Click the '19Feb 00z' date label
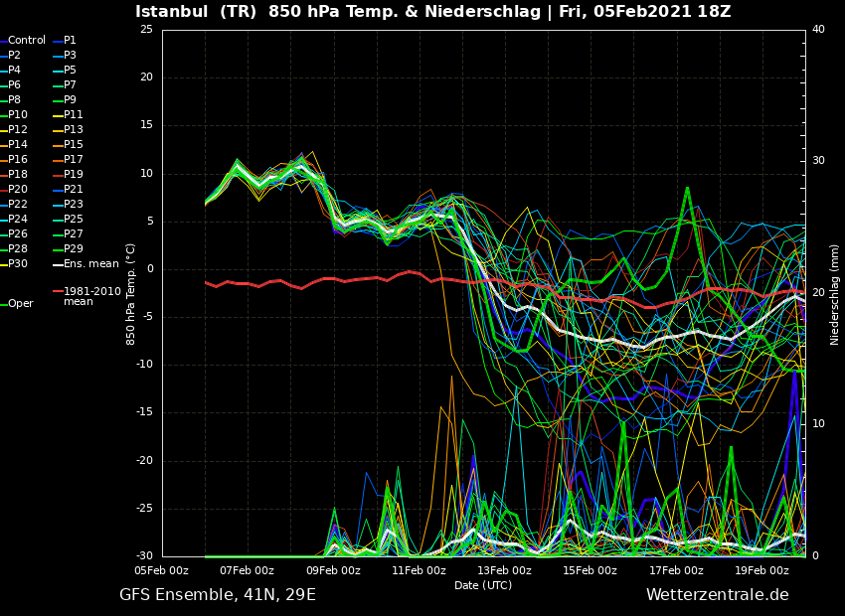845x616 pixels. click(761, 570)
